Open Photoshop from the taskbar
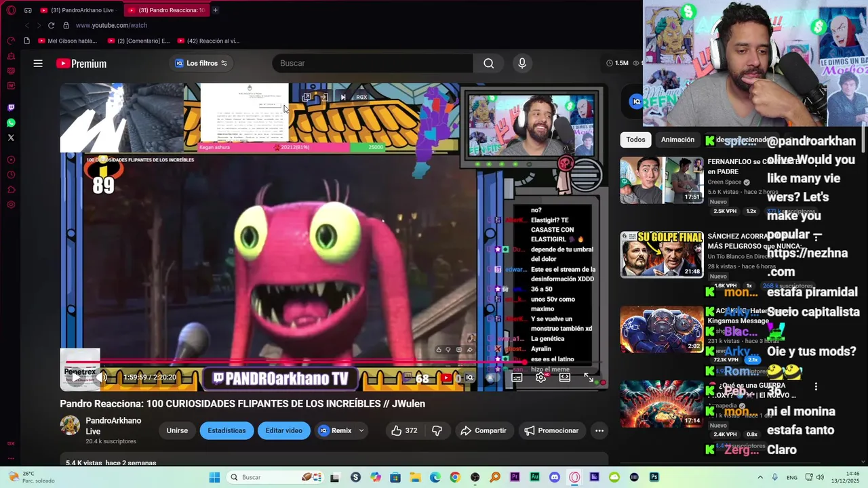The height and width of the screenshot is (488, 868). pos(654,477)
